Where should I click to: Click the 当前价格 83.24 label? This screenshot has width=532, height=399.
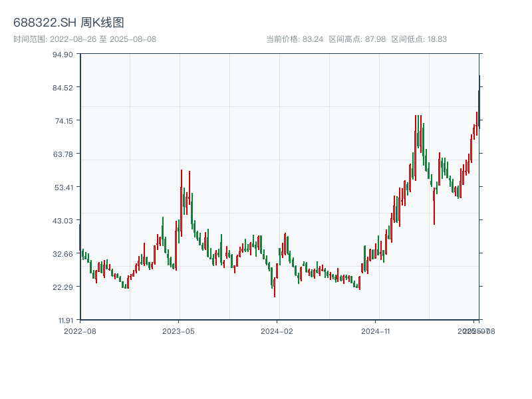pos(295,39)
